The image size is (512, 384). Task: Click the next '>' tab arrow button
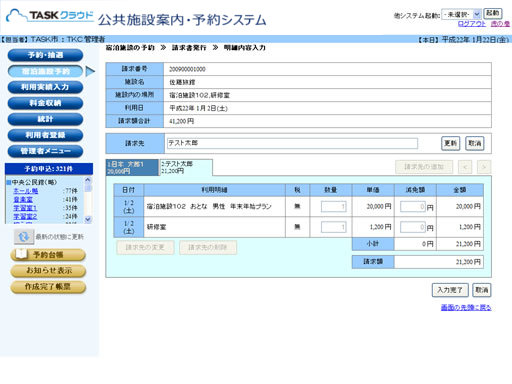tap(484, 167)
